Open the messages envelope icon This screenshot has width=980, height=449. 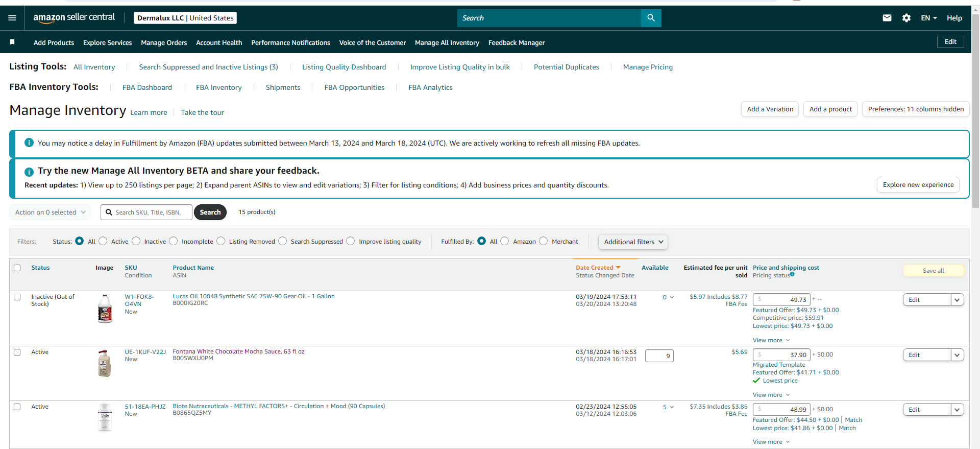click(x=887, y=18)
